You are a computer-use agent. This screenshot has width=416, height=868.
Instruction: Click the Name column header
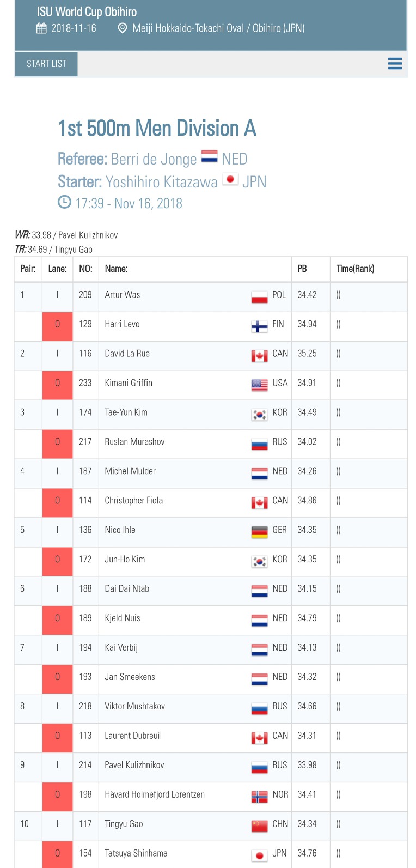[x=116, y=269]
